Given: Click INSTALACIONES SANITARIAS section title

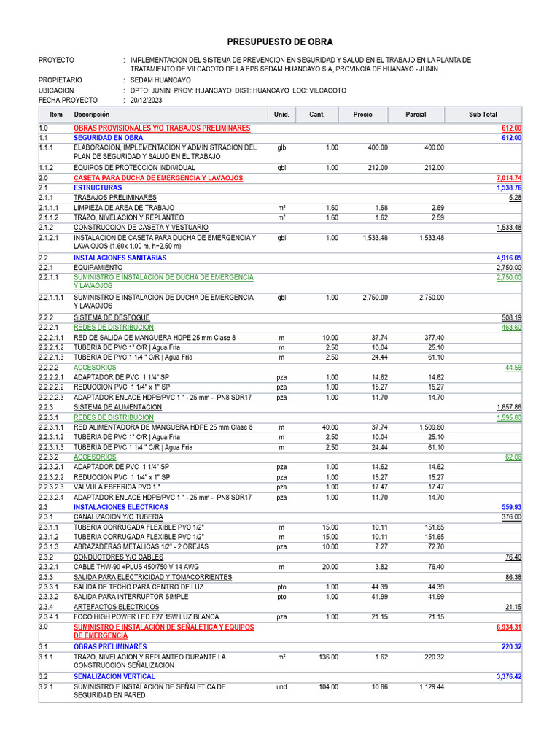Looking at the screenshot, I should click(120, 258).
